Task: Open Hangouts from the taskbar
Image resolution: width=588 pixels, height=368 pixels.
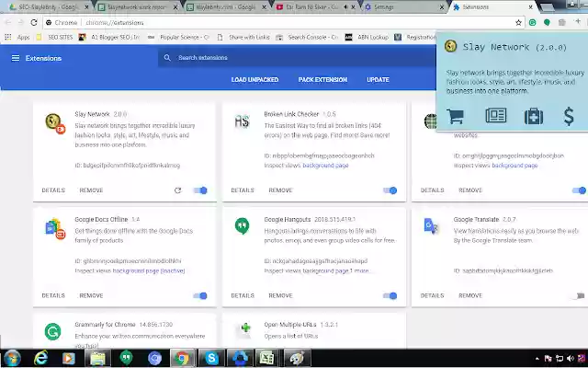Action: [x=127, y=358]
